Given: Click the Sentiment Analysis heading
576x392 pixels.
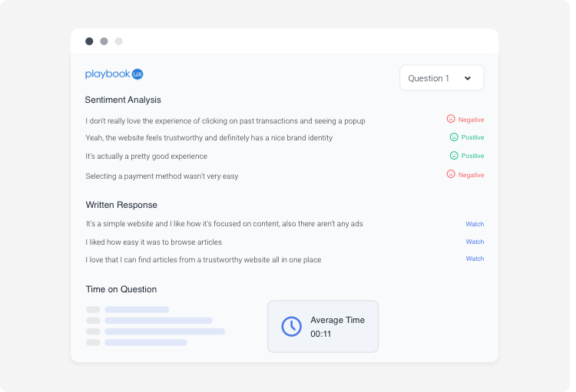Looking at the screenshot, I should 123,100.
